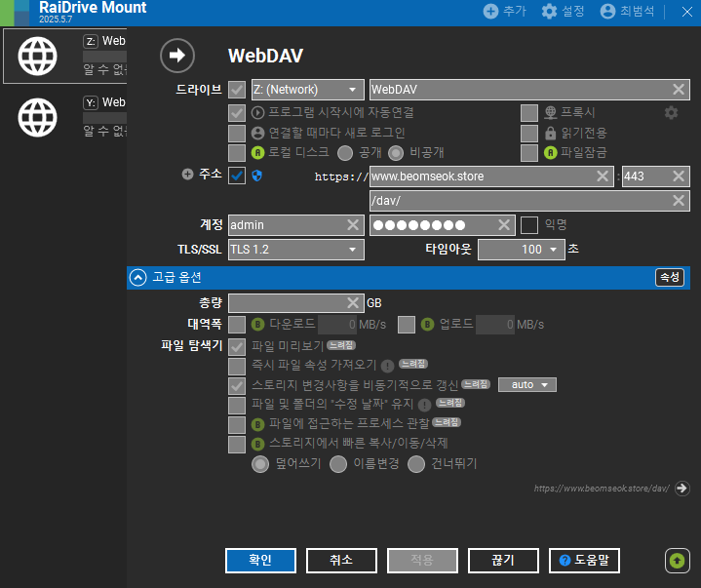Screen dimensions: 701x588
Task: Click the info icon beside 수정 날짜 유지
Action: coord(424,405)
